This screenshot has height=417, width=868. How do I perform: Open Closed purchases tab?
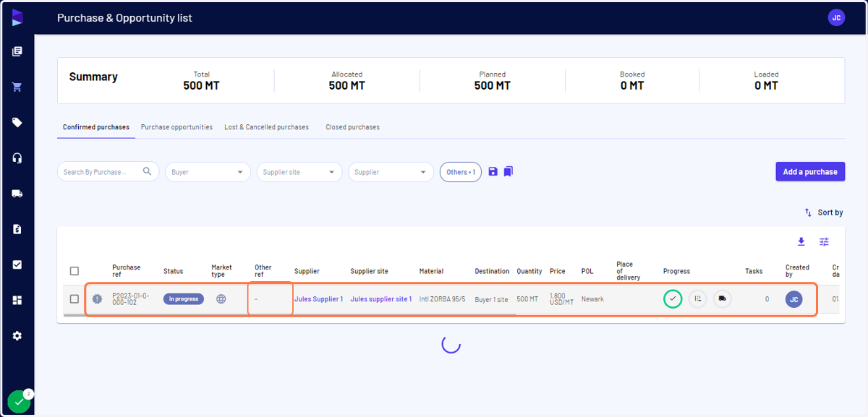coord(352,127)
